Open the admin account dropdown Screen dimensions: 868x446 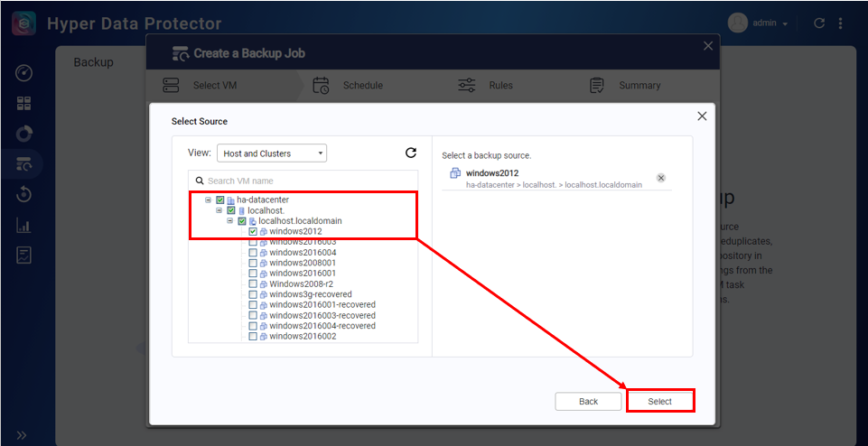point(770,23)
